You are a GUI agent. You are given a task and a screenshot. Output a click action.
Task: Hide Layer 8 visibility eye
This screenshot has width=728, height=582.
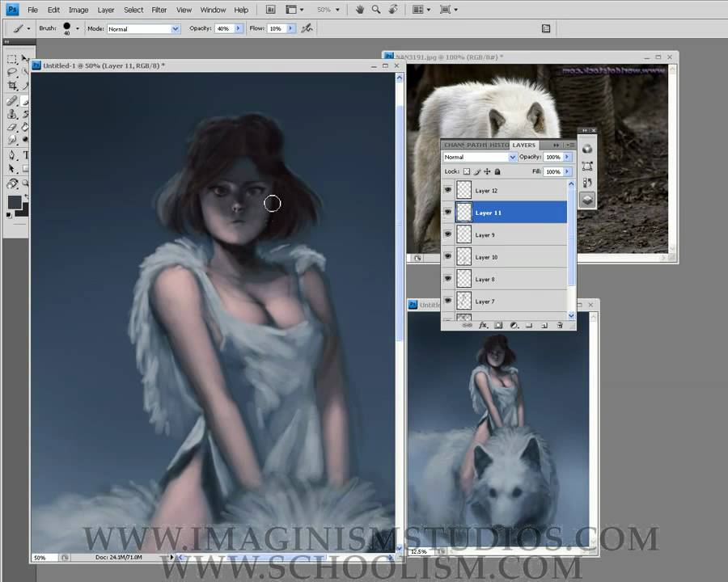pyautogui.click(x=447, y=278)
